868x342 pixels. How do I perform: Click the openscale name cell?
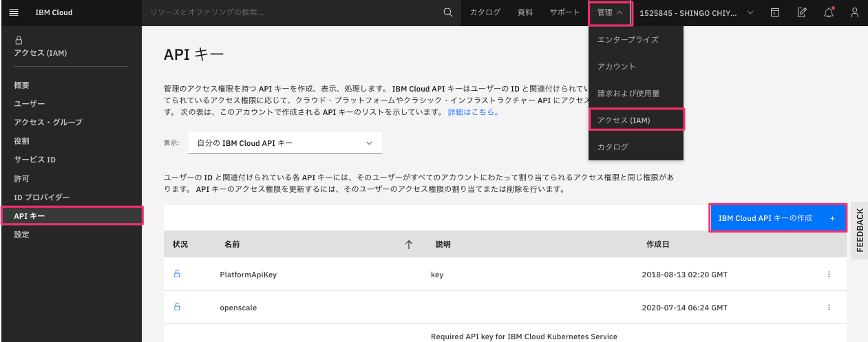pos(238,308)
